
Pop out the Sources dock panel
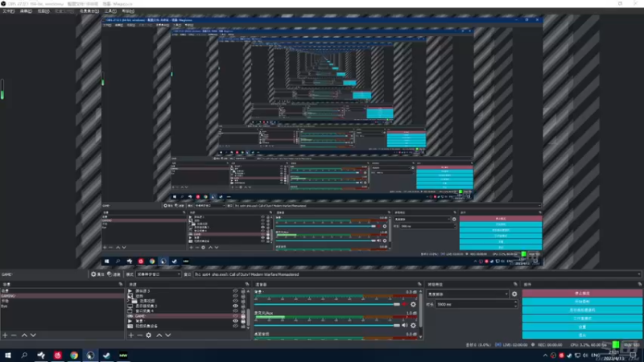[x=247, y=284]
